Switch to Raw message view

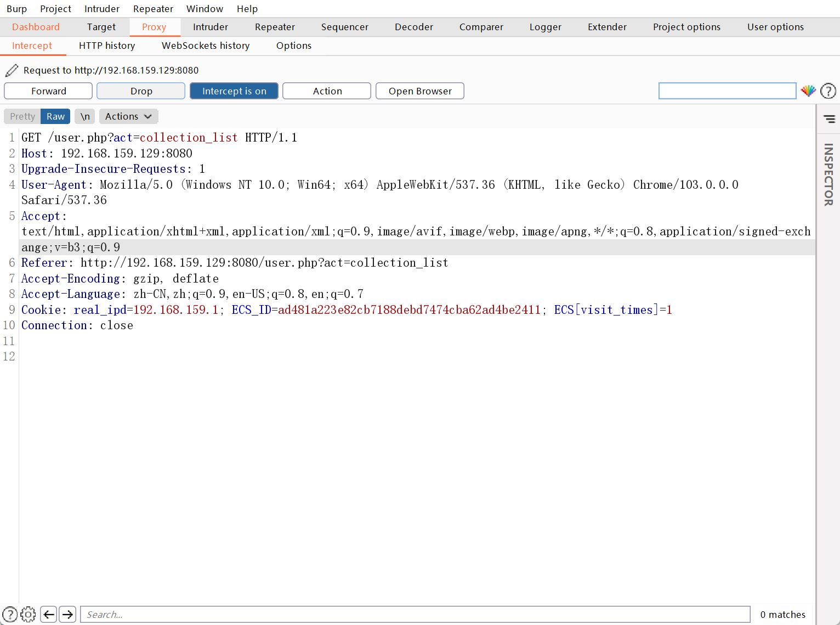55,116
